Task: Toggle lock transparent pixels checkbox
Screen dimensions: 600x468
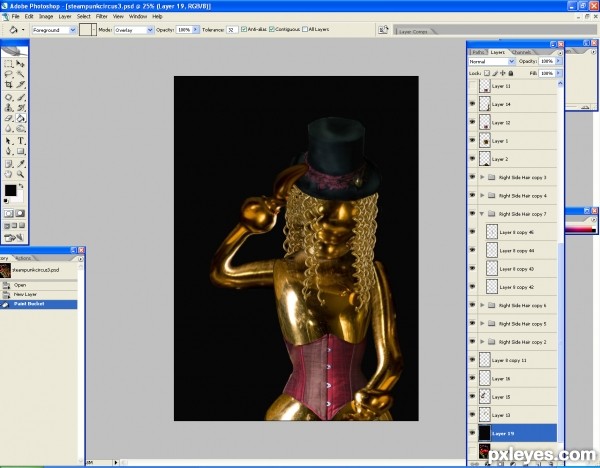Action: pyautogui.click(x=487, y=73)
